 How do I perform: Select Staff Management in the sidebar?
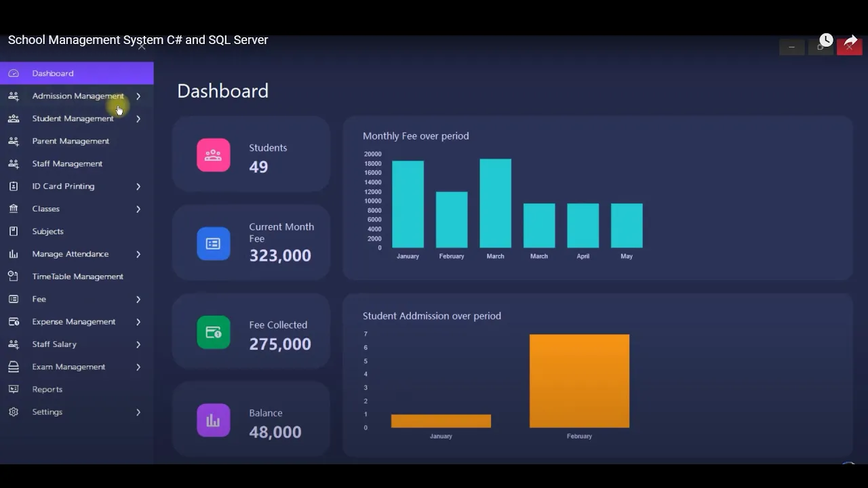click(77, 163)
